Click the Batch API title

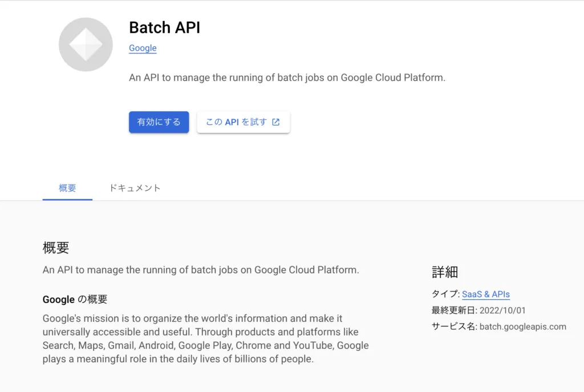165,27
